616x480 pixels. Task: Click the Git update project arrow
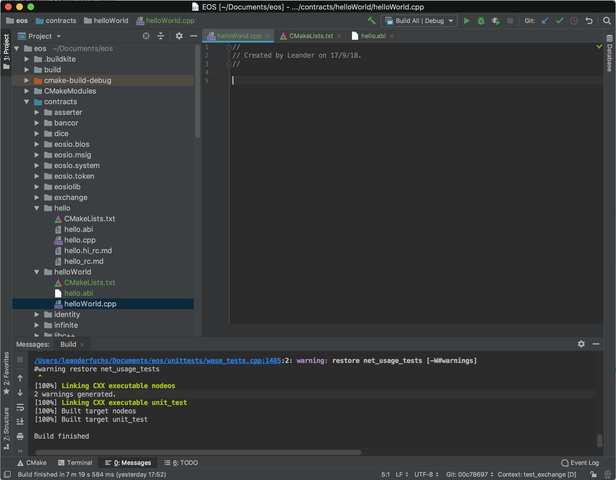pos(545,20)
